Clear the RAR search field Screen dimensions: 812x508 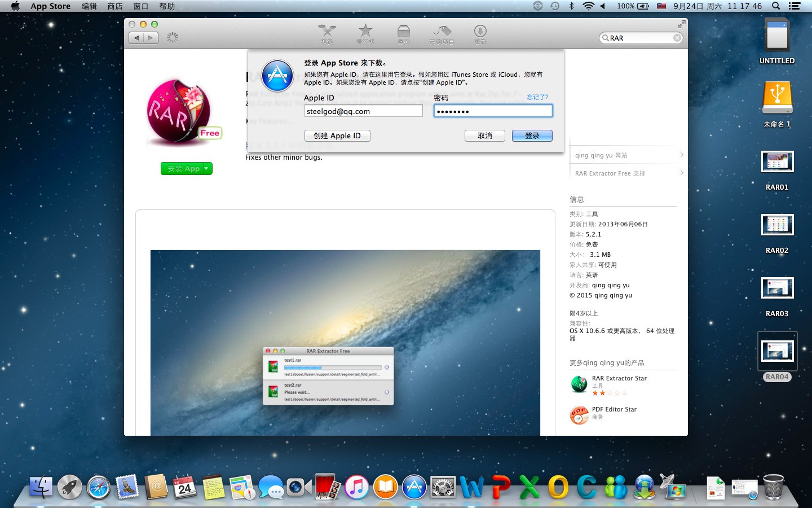pos(677,38)
